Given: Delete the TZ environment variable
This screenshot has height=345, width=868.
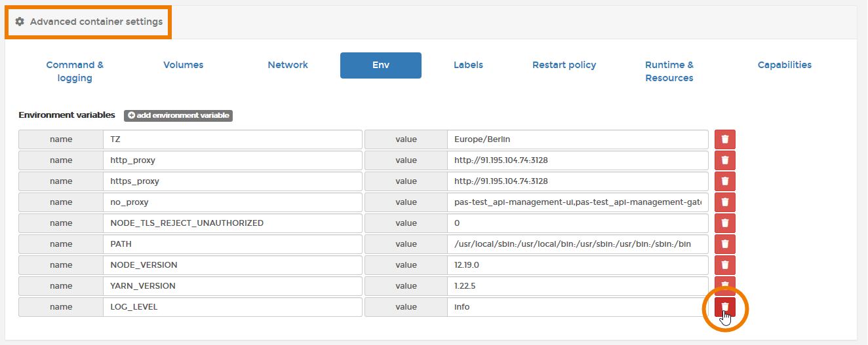Looking at the screenshot, I should point(724,139).
